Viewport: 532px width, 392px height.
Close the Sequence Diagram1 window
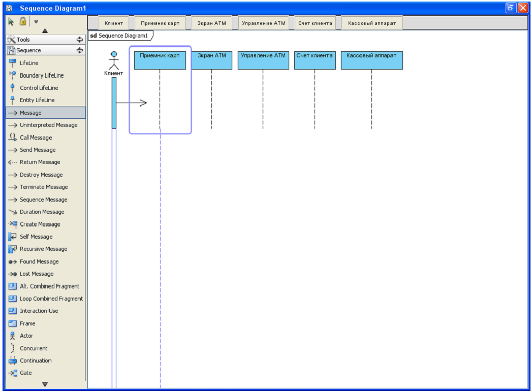[523, 8]
